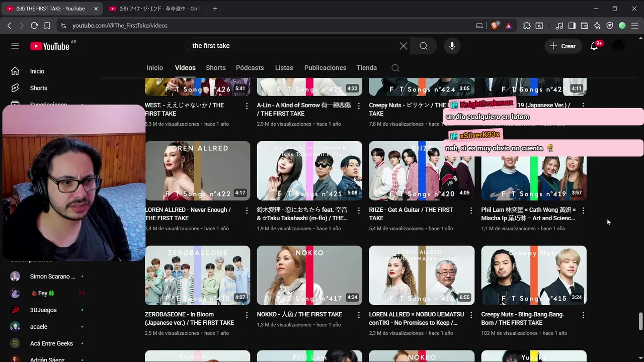Select the Tienda channel tab

[367, 68]
